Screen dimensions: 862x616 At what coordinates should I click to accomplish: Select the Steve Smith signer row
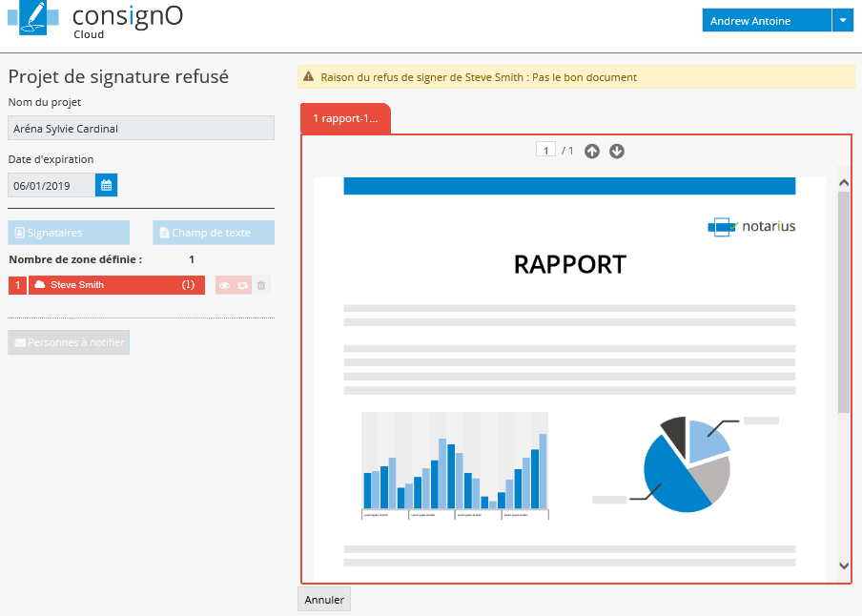pos(116,285)
